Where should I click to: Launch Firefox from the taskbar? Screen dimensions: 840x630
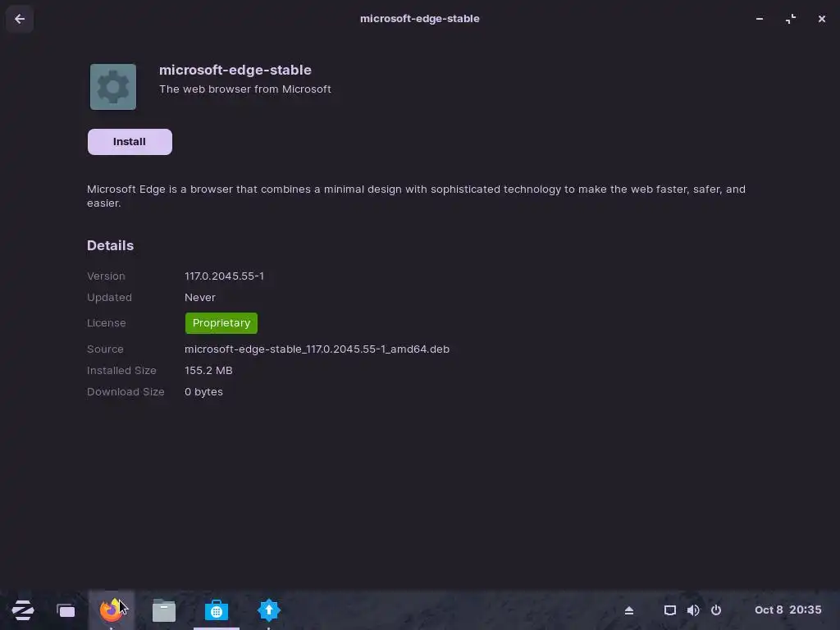click(111, 610)
